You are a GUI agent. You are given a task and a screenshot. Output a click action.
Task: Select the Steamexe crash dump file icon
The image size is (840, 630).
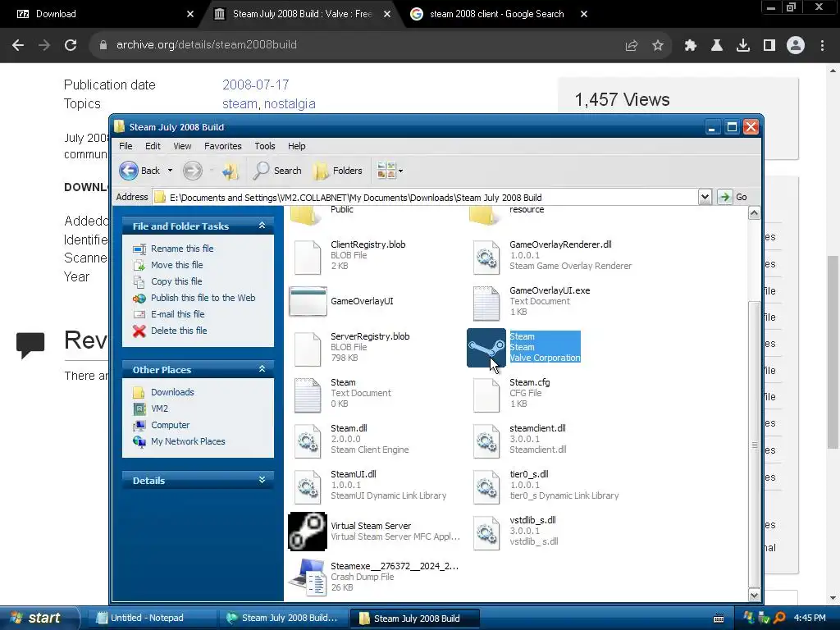coord(308,577)
